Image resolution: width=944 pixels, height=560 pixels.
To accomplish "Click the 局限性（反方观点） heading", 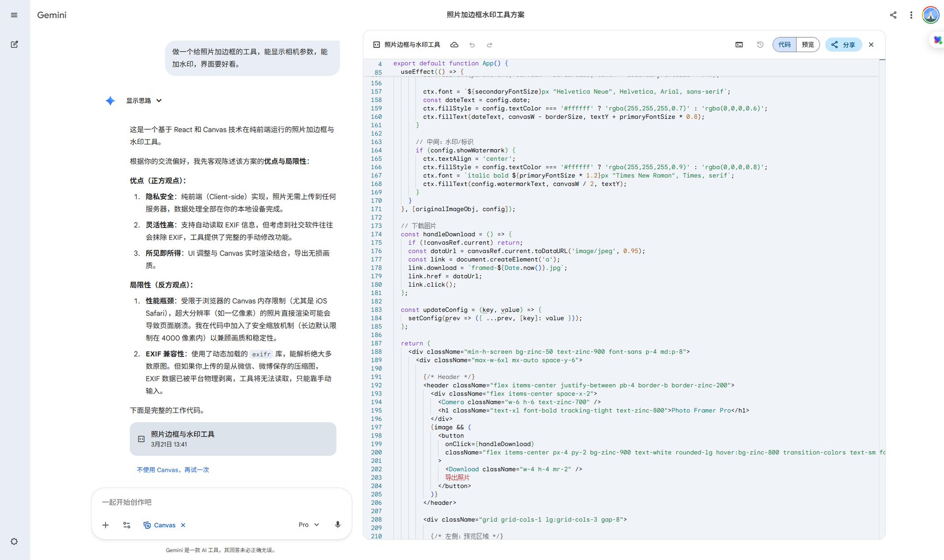I will 161,285.
